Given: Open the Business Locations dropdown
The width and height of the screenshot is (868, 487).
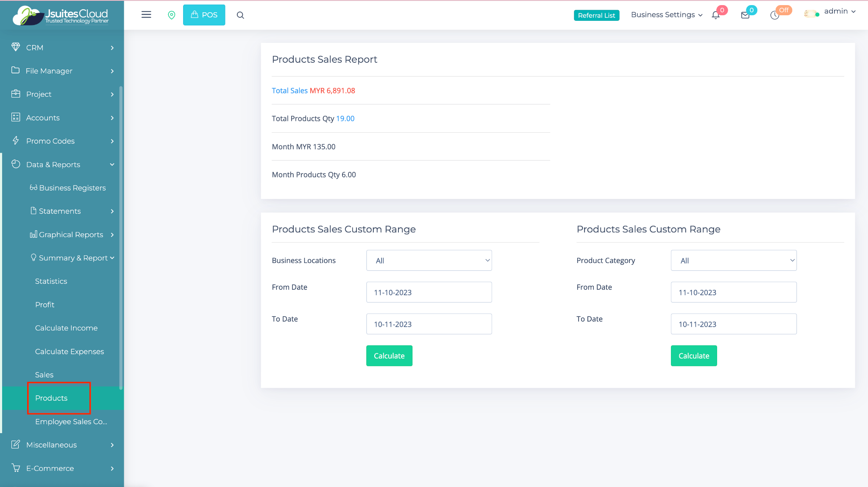Looking at the screenshot, I should (429, 260).
